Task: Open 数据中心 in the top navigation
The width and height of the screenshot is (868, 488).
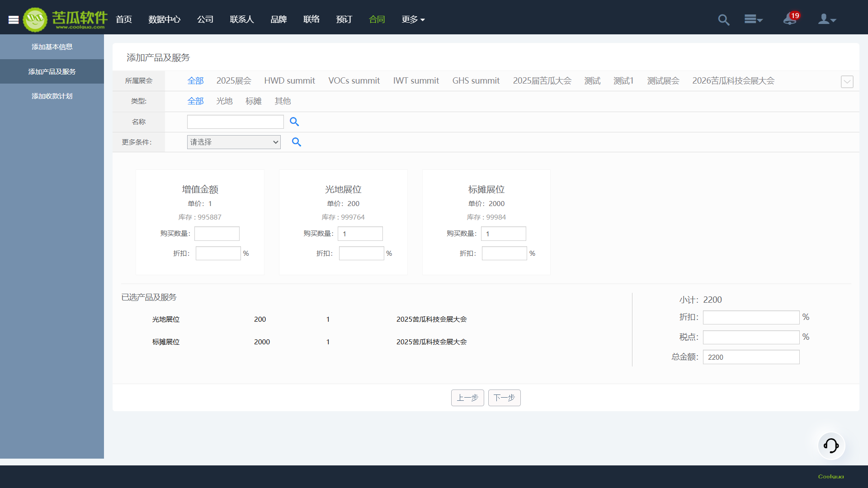Action: click(x=165, y=19)
